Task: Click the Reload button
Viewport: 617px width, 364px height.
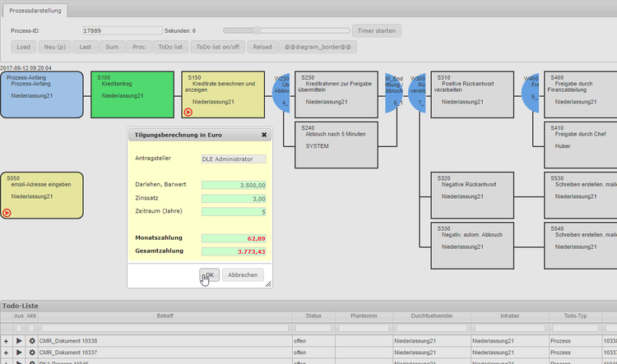Action: [x=262, y=47]
